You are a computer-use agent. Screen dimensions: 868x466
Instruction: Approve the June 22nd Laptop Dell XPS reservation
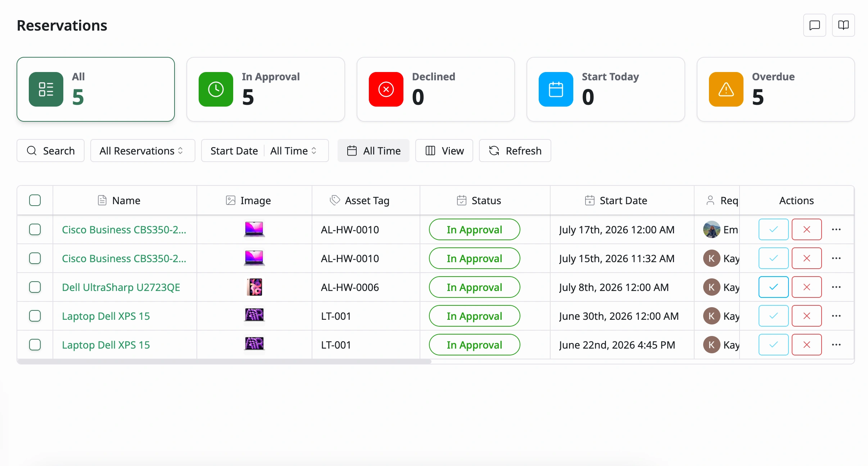[x=773, y=345]
